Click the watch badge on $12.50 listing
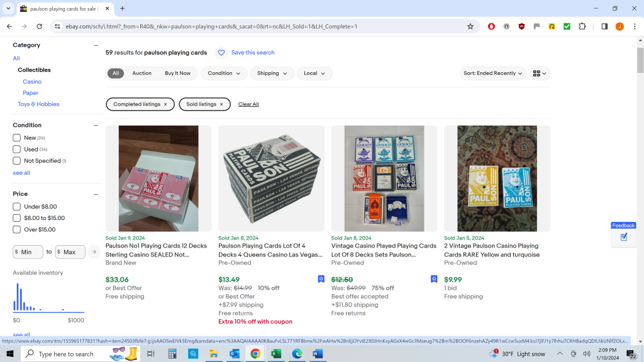 coord(434,279)
